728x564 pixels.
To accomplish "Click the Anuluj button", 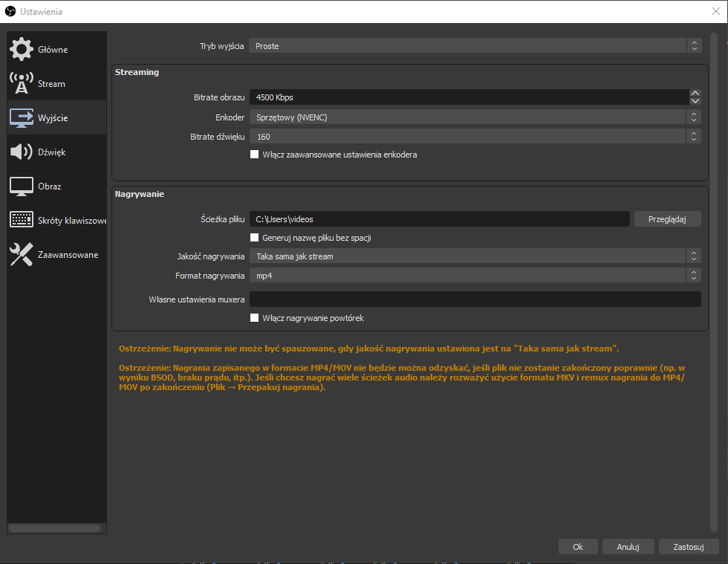I will [x=628, y=547].
